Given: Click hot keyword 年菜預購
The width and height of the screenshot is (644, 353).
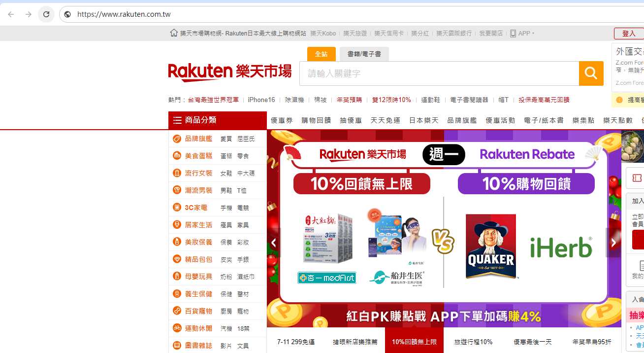Looking at the screenshot, I should point(349,100).
